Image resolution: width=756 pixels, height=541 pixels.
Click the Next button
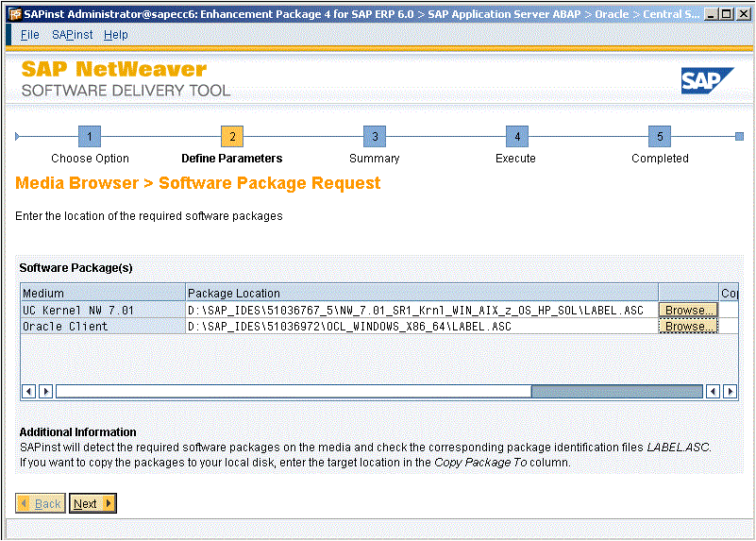(92, 503)
